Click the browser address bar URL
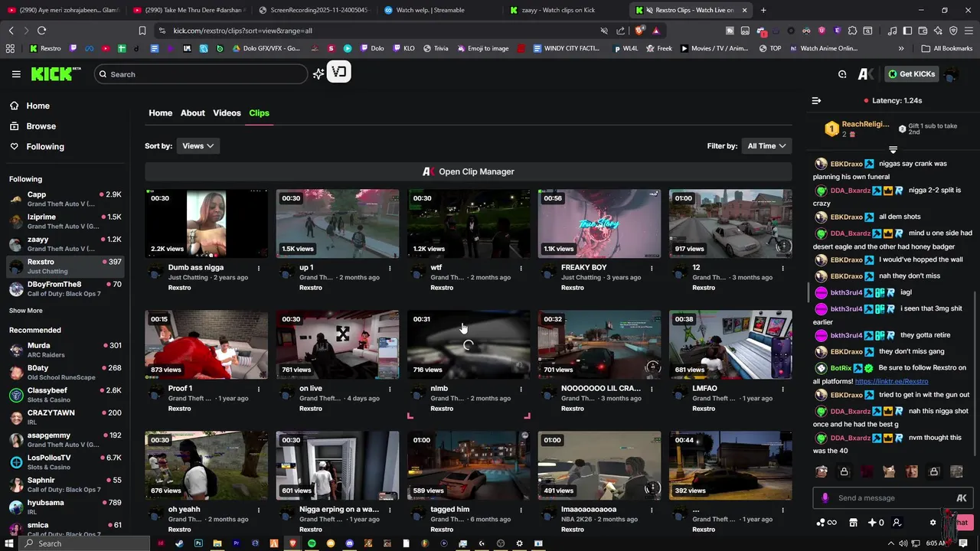 (243, 31)
